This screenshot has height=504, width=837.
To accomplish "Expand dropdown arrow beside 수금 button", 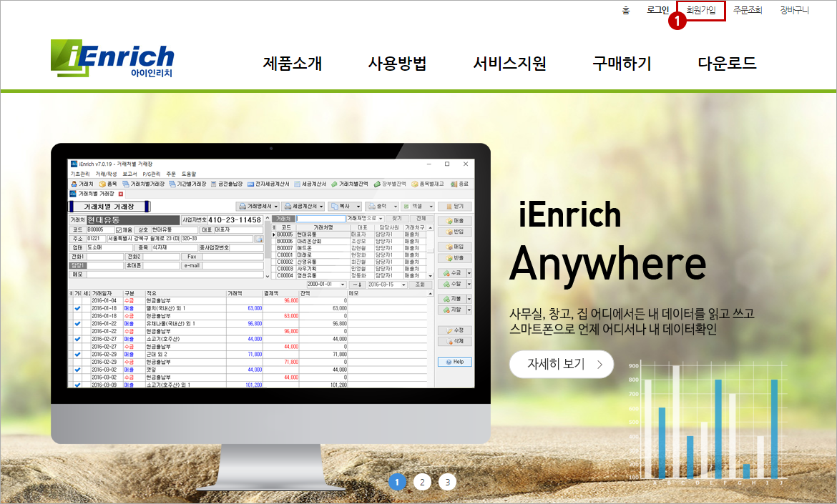I will 469,273.
